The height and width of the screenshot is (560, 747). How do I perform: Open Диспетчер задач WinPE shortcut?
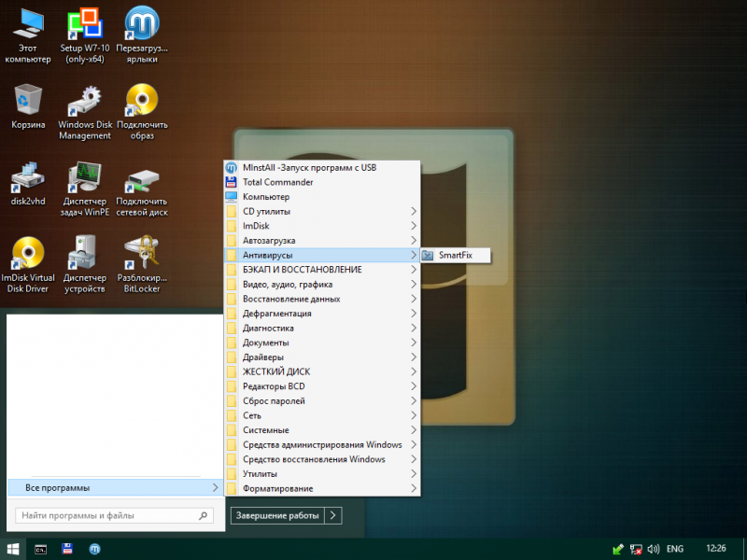85,189
